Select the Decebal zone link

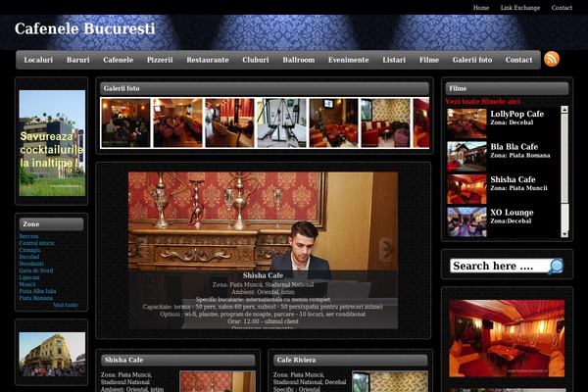coord(29,257)
